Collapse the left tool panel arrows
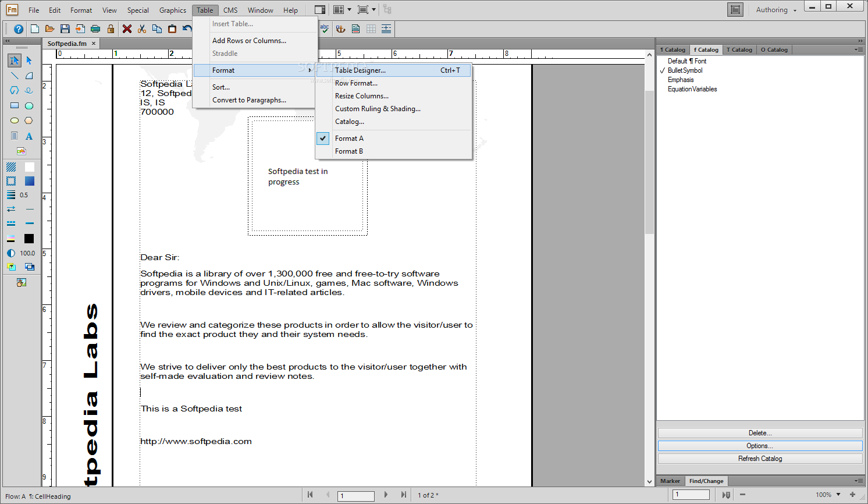868x504 pixels. pyautogui.click(x=7, y=41)
